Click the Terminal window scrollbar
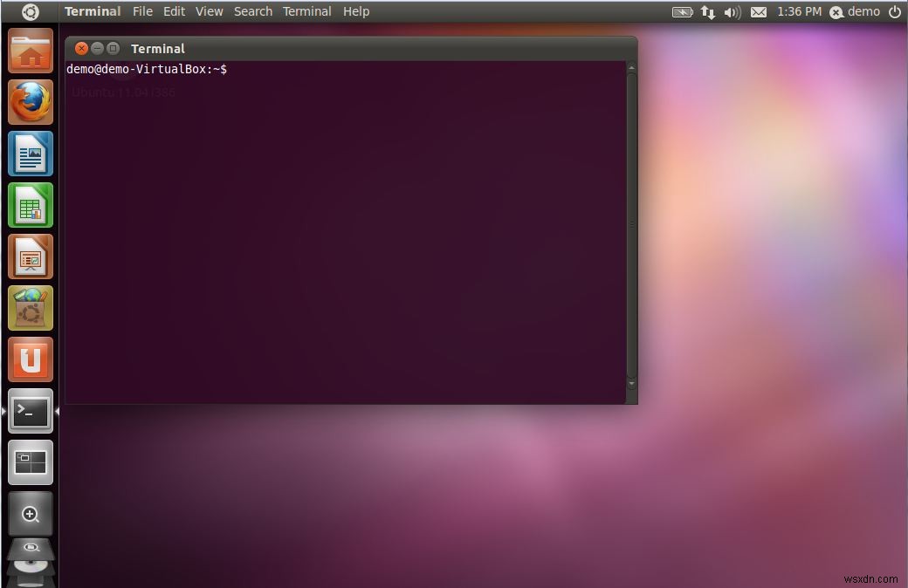 click(630, 227)
